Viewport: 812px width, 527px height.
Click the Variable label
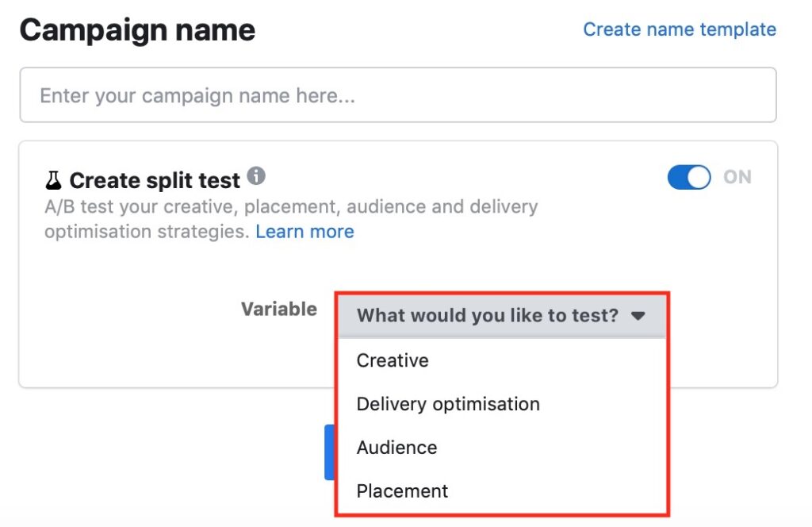279,310
